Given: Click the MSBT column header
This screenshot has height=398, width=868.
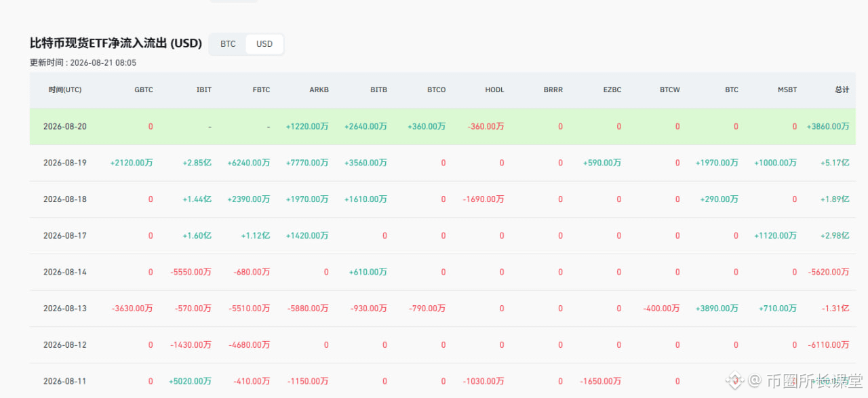Looking at the screenshot, I should 787,90.
